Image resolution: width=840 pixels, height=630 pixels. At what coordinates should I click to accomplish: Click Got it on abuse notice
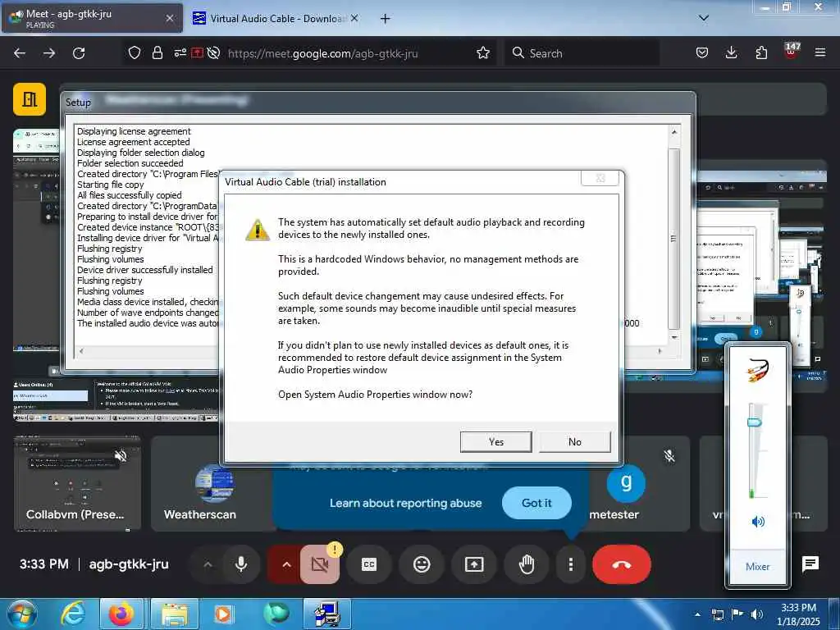[x=536, y=503]
